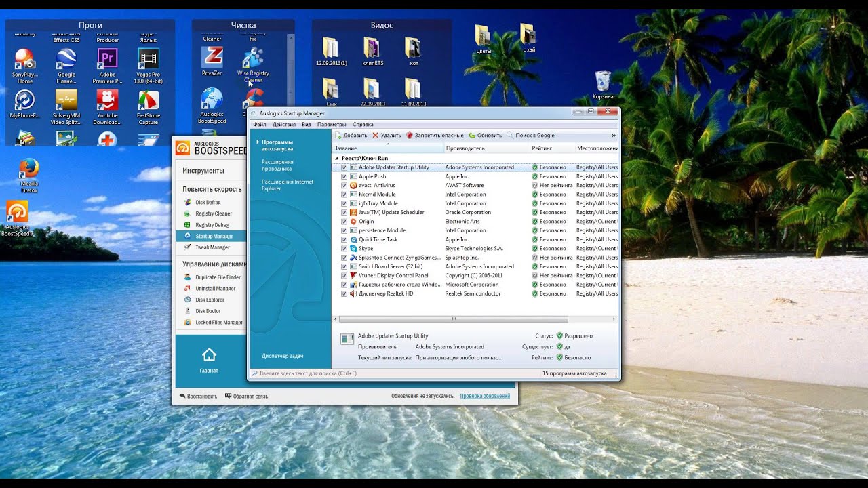The width and height of the screenshot is (868, 488).
Task: Click the Удалить toolbar button
Action: [x=387, y=135]
